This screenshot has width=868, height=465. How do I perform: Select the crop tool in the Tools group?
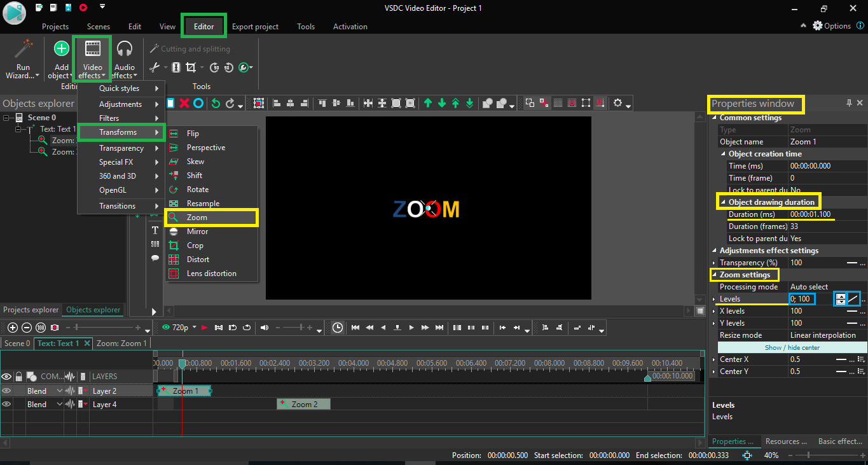click(x=191, y=67)
